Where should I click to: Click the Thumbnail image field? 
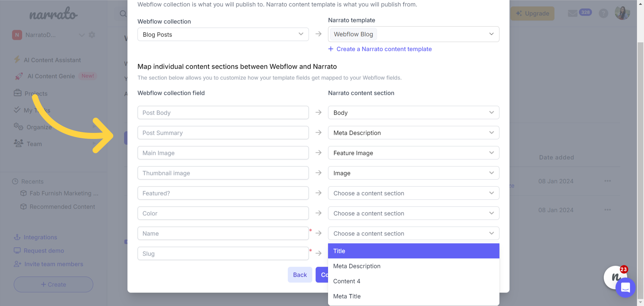pyautogui.click(x=223, y=173)
